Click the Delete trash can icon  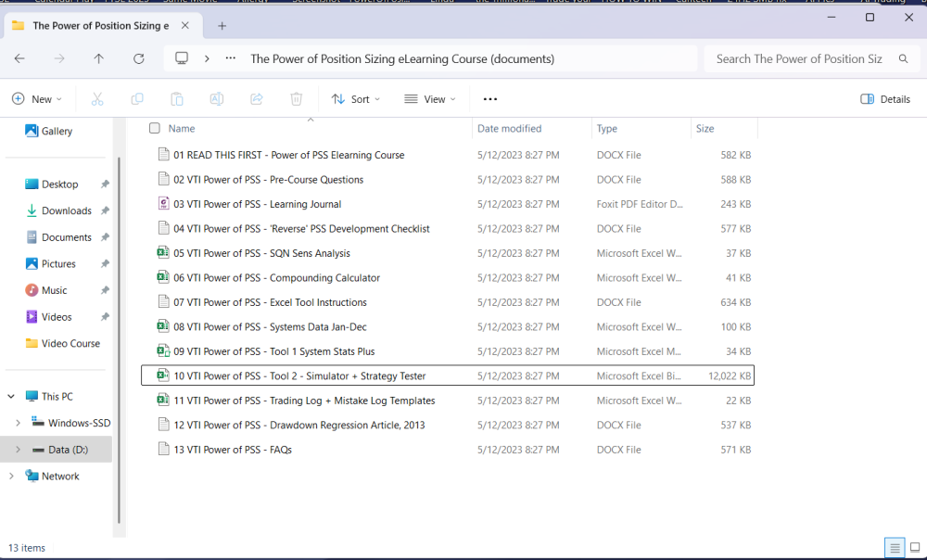coord(297,99)
